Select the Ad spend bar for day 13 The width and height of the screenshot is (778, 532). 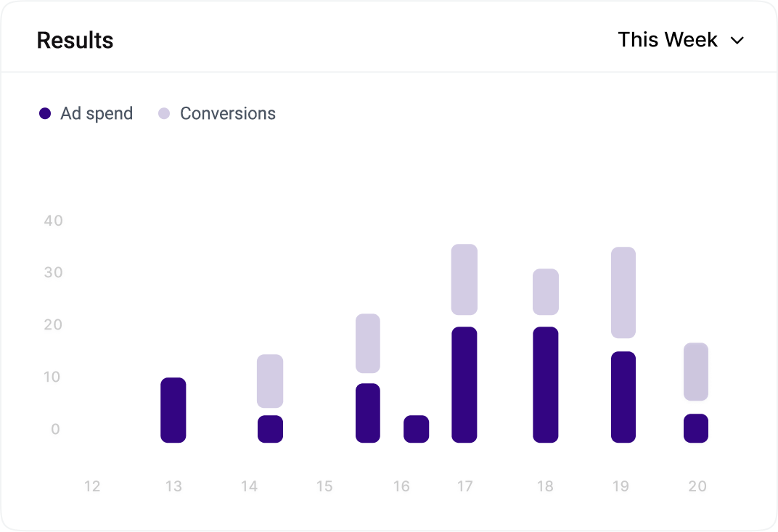pyautogui.click(x=173, y=410)
